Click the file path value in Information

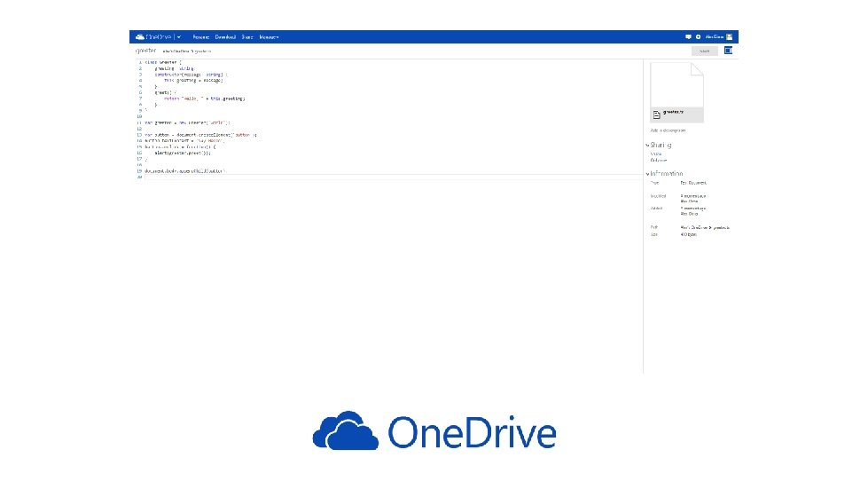tap(705, 227)
